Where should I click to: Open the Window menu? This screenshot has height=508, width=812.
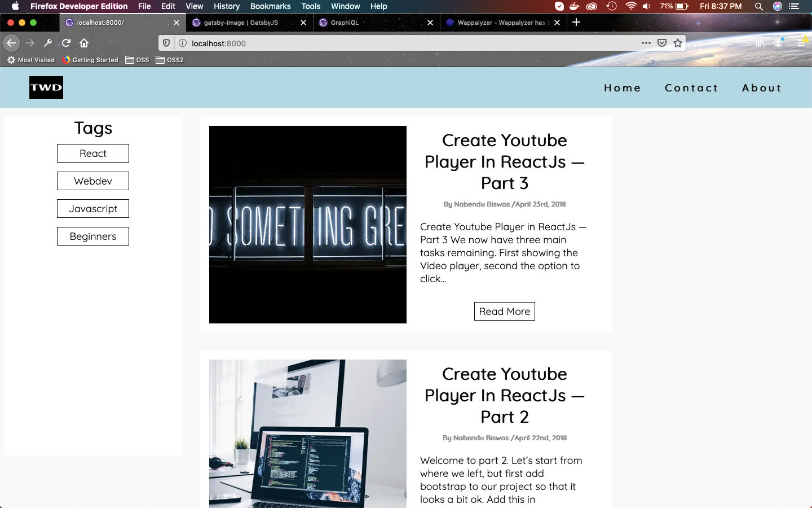point(345,6)
